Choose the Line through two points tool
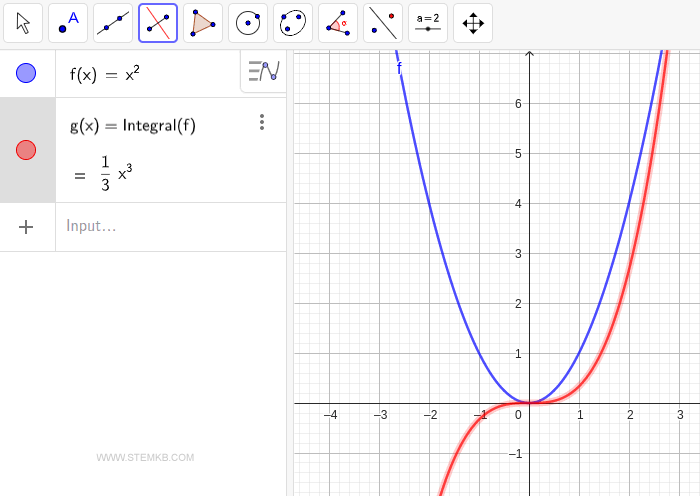 tap(113, 23)
